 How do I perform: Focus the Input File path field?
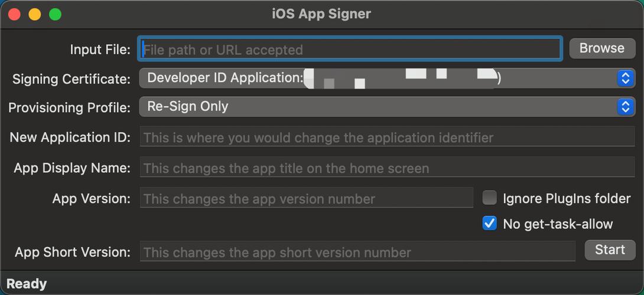[350, 49]
